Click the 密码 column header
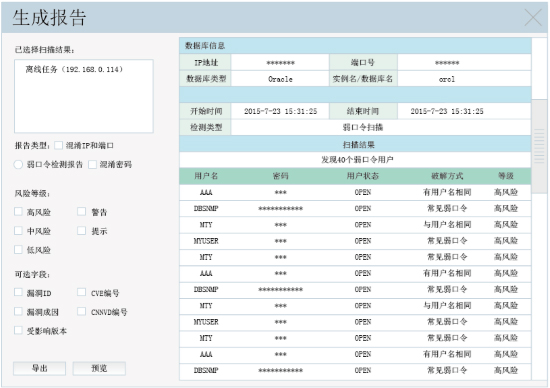Screen dimensions: 550x388 pyautogui.click(x=281, y=176)
